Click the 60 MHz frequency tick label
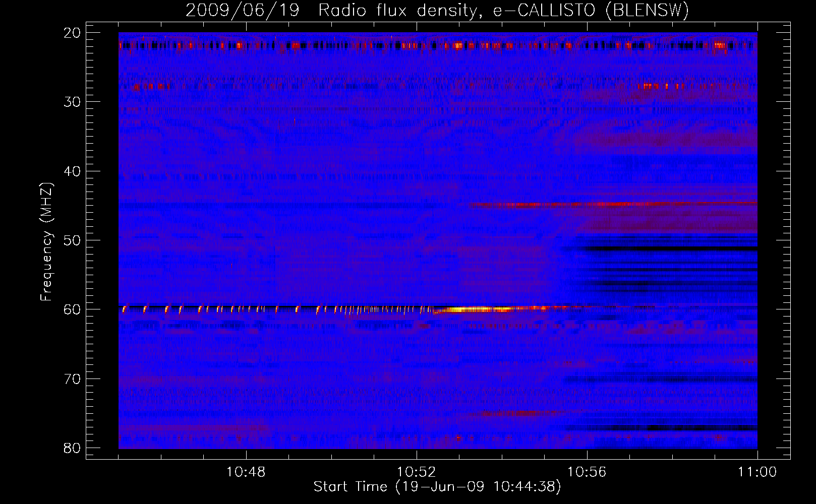Screen dimensions: 816x504 click(x=72, y=309)
